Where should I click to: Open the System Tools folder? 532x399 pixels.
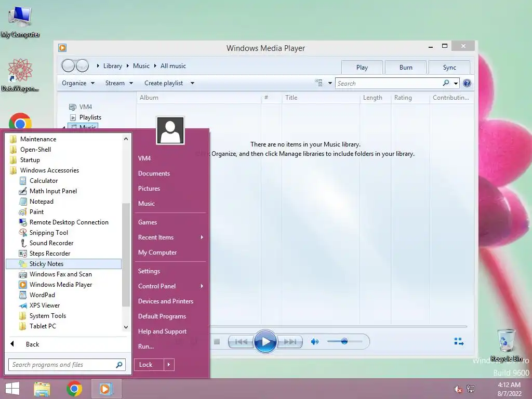click(x=47, y=316)
